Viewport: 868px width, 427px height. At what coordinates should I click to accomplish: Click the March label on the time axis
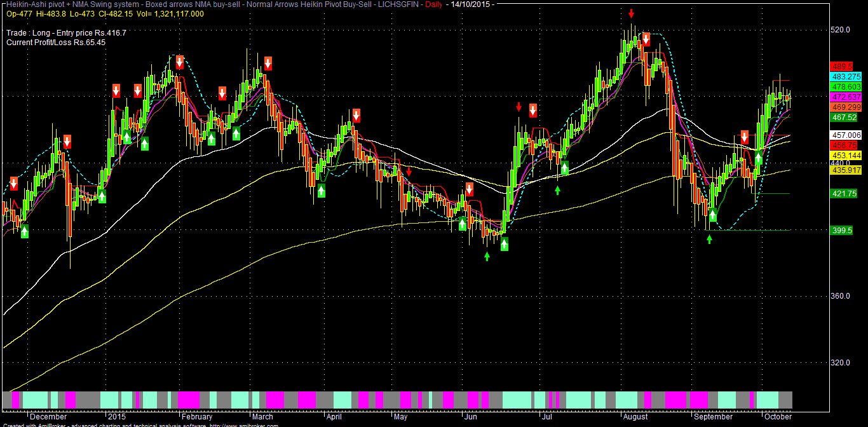tap(262, 417)
